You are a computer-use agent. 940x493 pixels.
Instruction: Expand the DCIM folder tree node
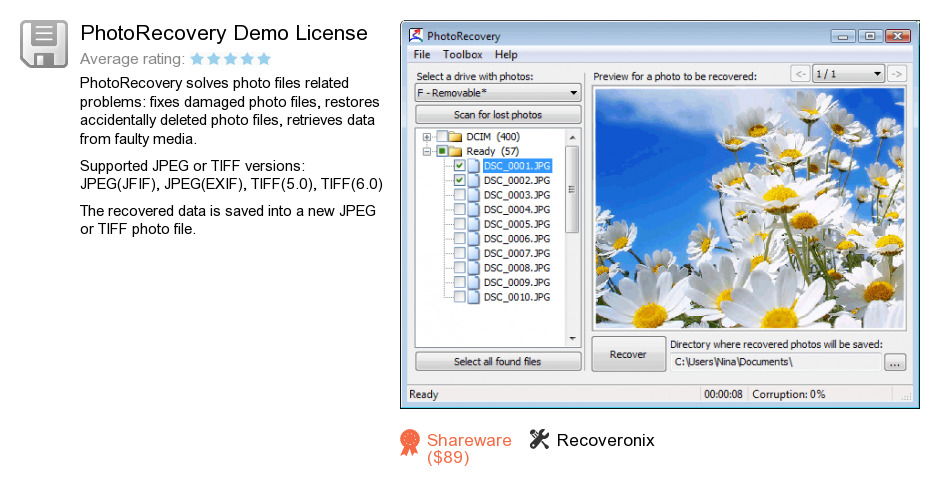tap(427, 137)
